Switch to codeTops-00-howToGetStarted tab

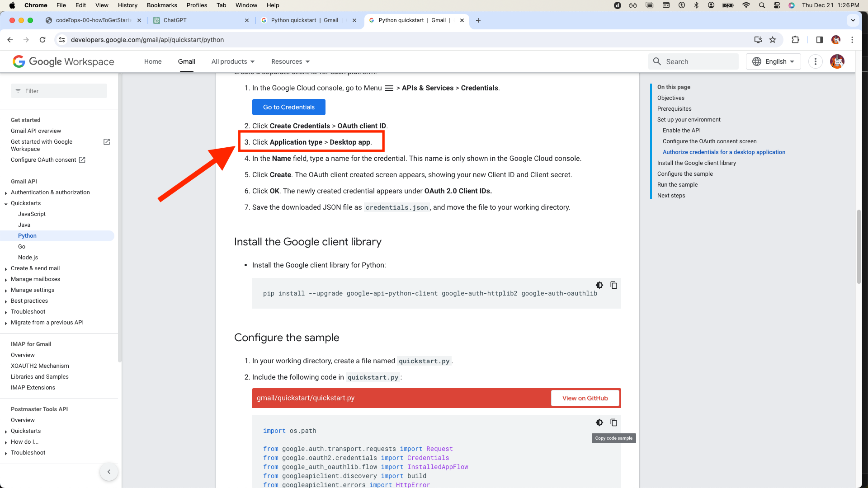coord(93,20)
